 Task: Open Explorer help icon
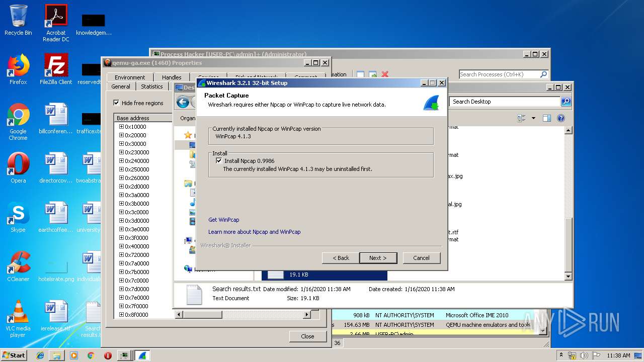tap(560, 118)
